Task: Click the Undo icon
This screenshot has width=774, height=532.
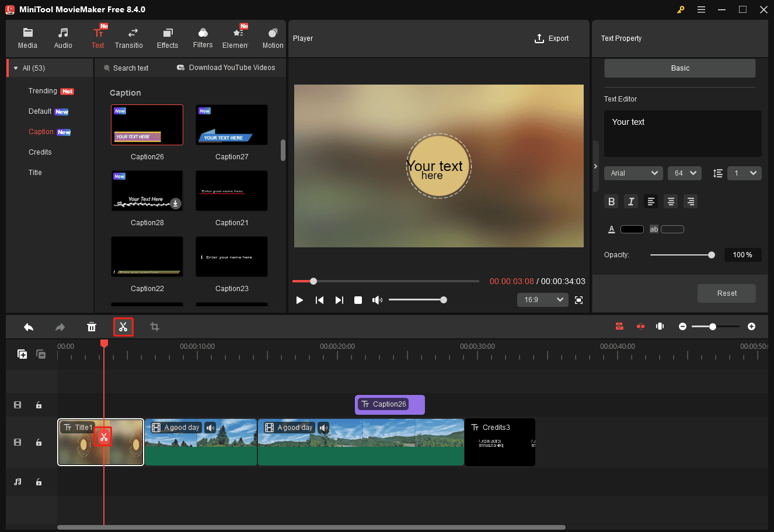Action: (x=29, y=327)
